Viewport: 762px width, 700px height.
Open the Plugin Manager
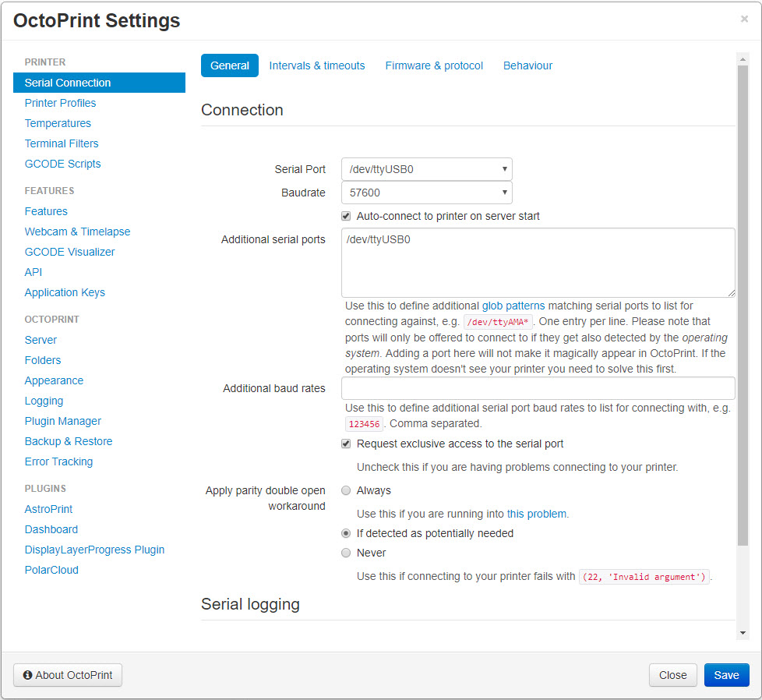tap(63, 421)
